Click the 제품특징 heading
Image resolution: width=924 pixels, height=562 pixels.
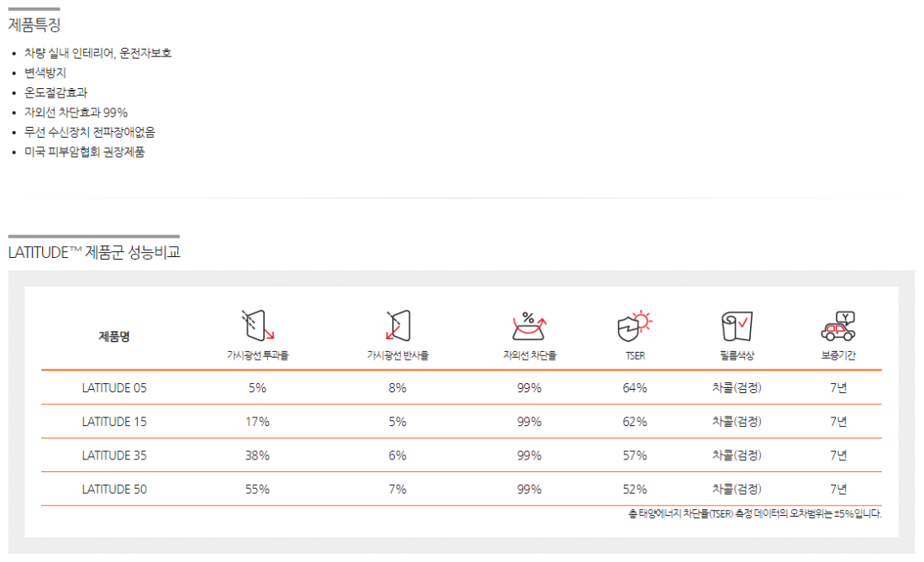pos(34,24)
